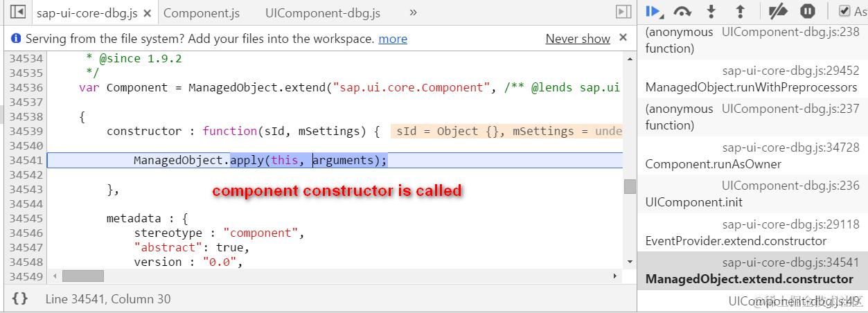Step over next function call
868x313 pixels.
682,11
